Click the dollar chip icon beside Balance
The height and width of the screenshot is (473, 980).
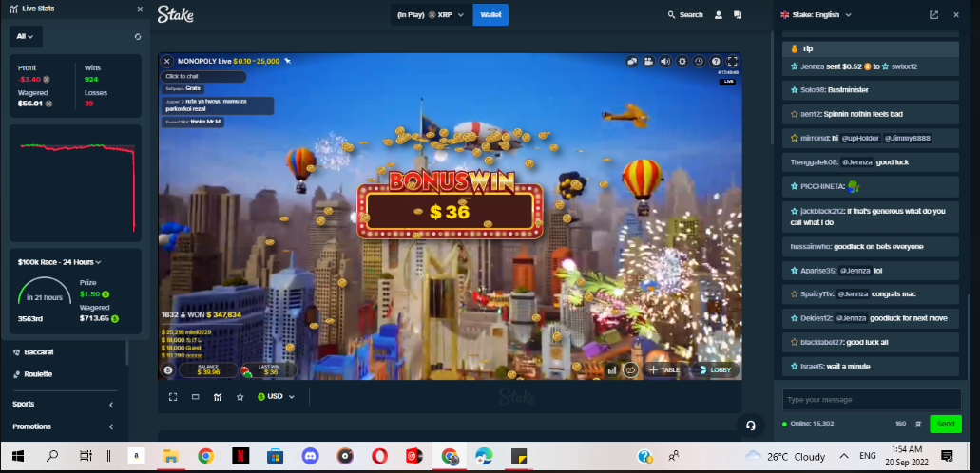(x=168, y=369)
